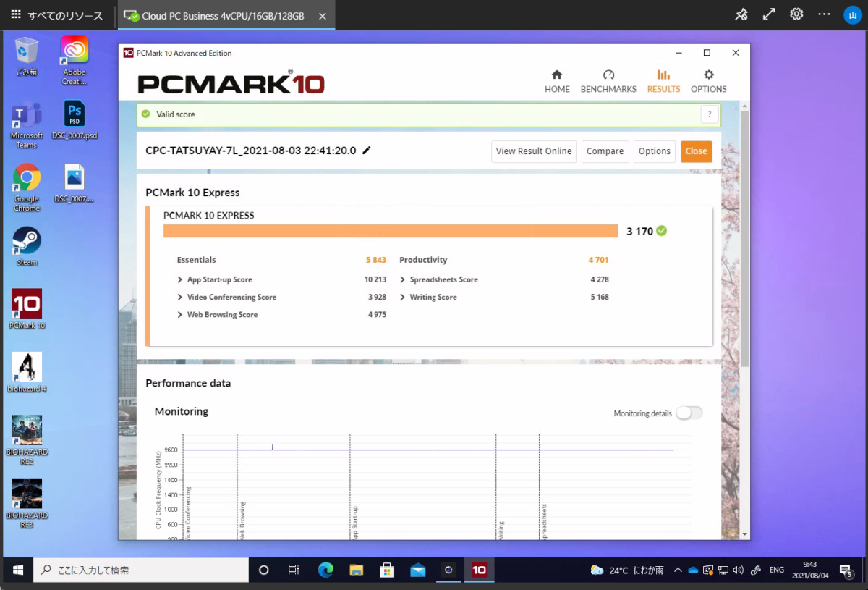Click View Result Online button
This screenshot has height=590, width=868.
[534, 151]
